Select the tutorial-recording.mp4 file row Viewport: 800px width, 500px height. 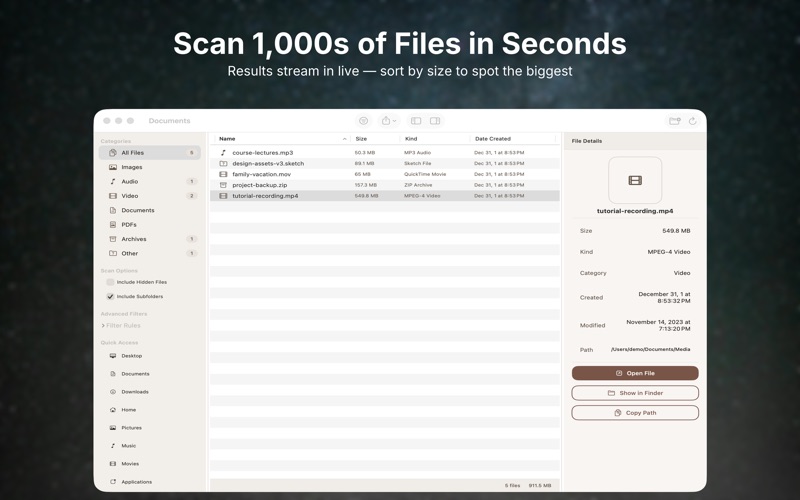pyautogui.click(x=385, y=195)
